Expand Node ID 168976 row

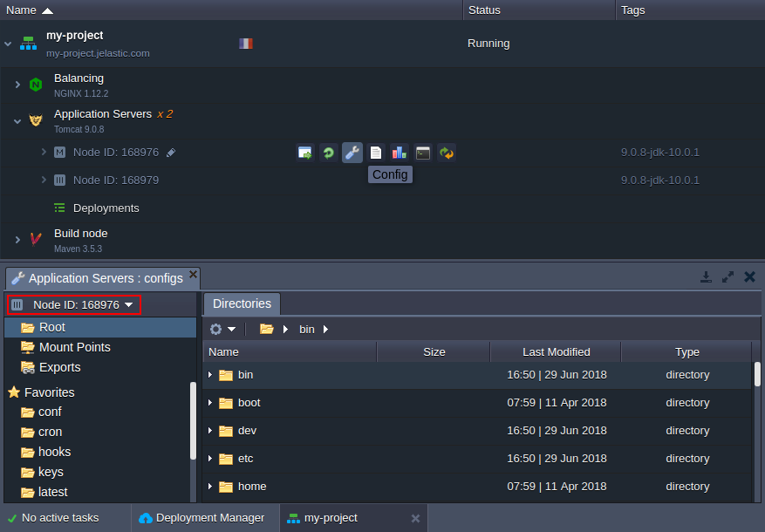[44, 152]
